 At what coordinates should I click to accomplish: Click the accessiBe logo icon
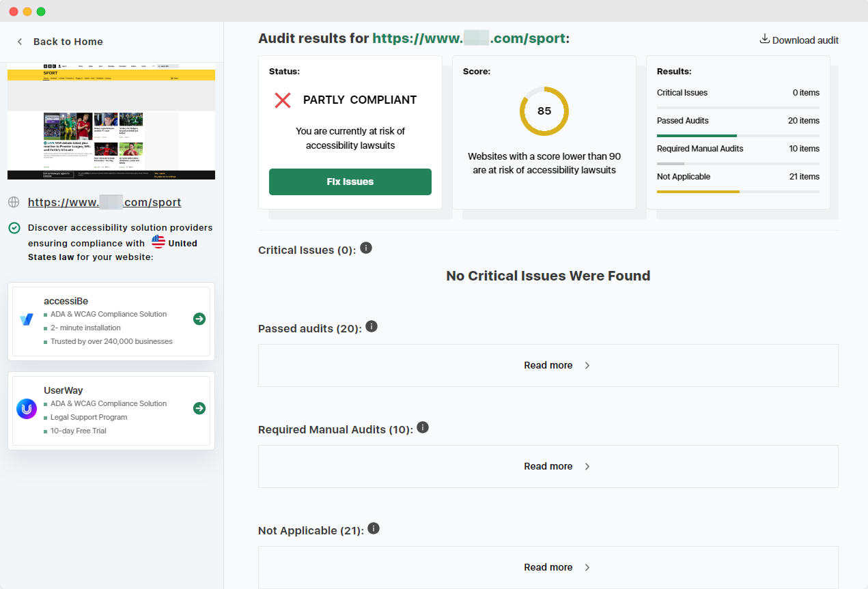[26, 319]
